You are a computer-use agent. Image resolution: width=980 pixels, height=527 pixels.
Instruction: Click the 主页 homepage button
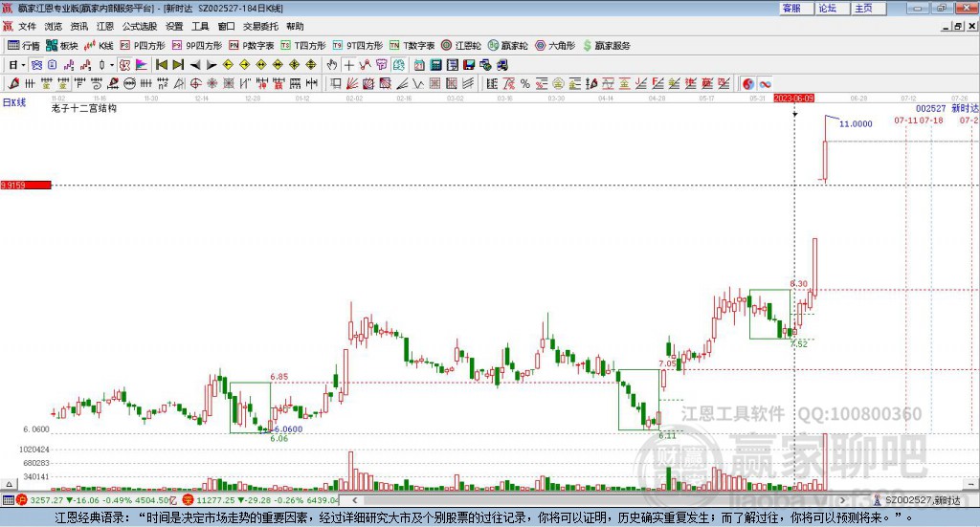(868, 8)
